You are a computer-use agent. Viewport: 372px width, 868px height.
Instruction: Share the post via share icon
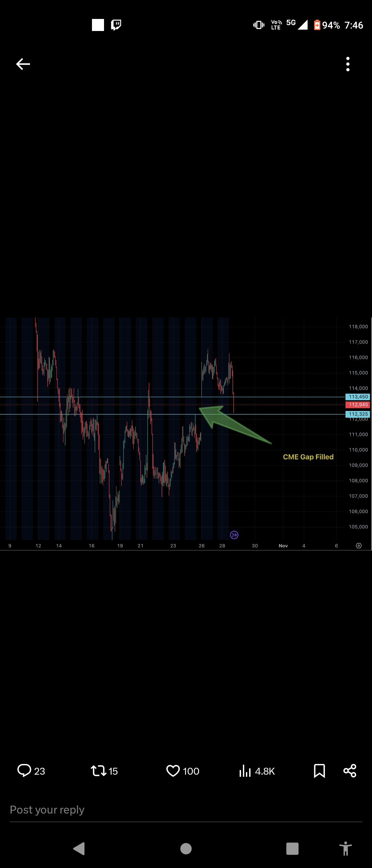350,771
